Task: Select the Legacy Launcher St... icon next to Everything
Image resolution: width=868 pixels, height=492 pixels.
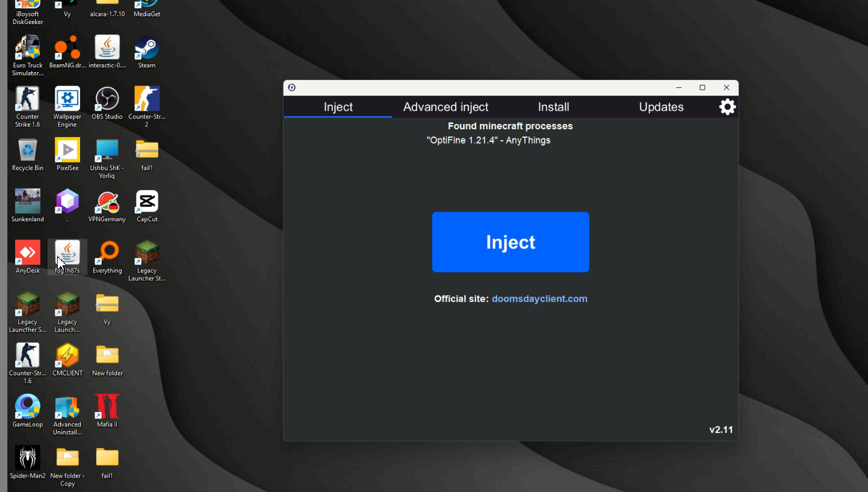Action: (x=147, y=261)
